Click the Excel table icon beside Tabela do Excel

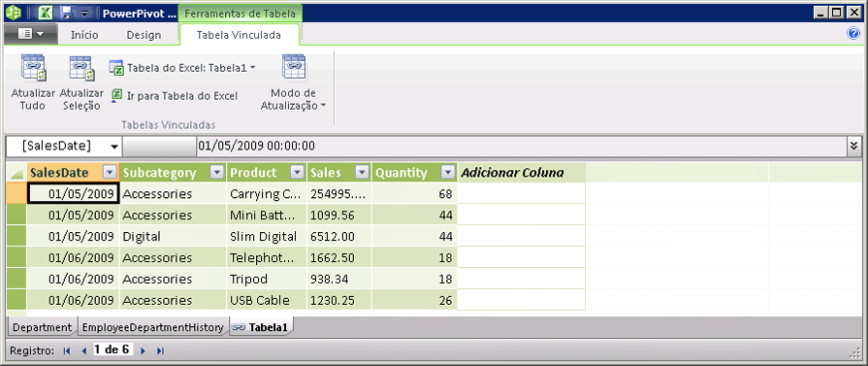(116, 68)
